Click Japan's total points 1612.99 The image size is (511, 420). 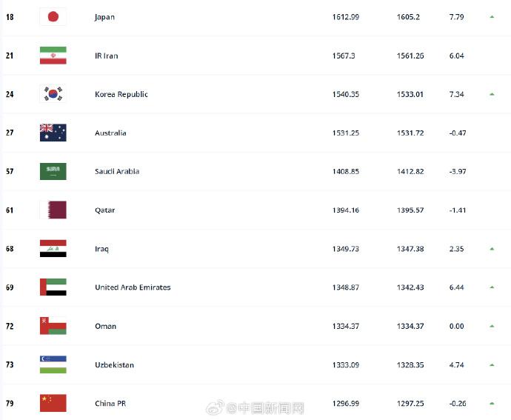tap(346, 17)
